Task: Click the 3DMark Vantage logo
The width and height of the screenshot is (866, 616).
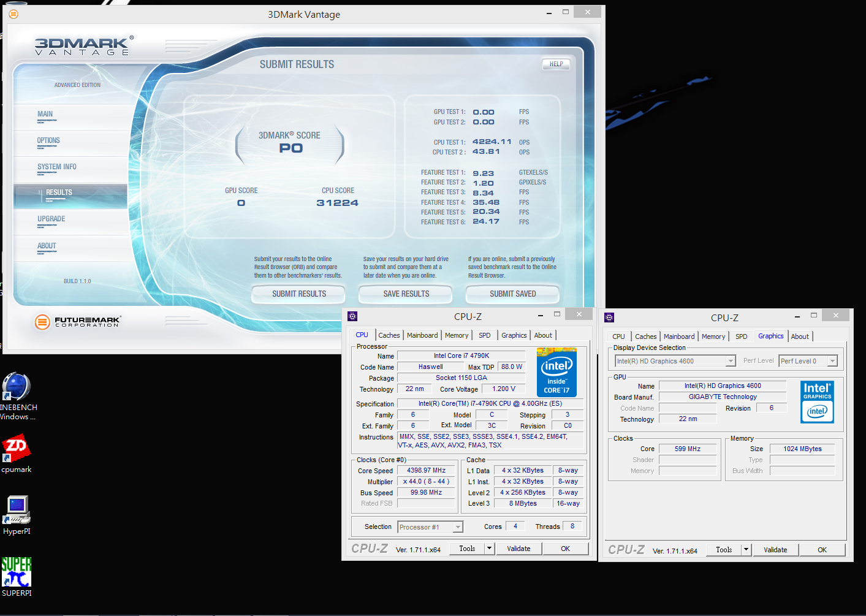Action: click(x=84, y=46)
